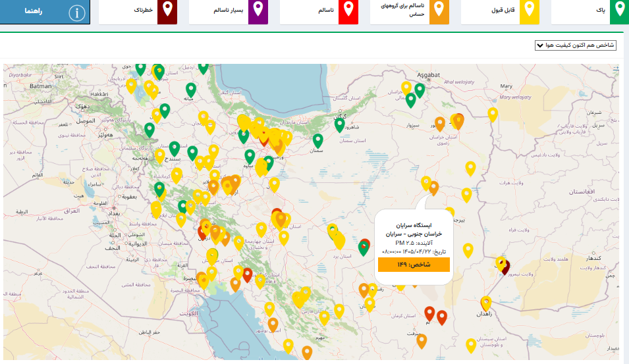The image size is (629, 364).
Task: Select the green marker east of هەولێر
Action: tap(150, 130)
